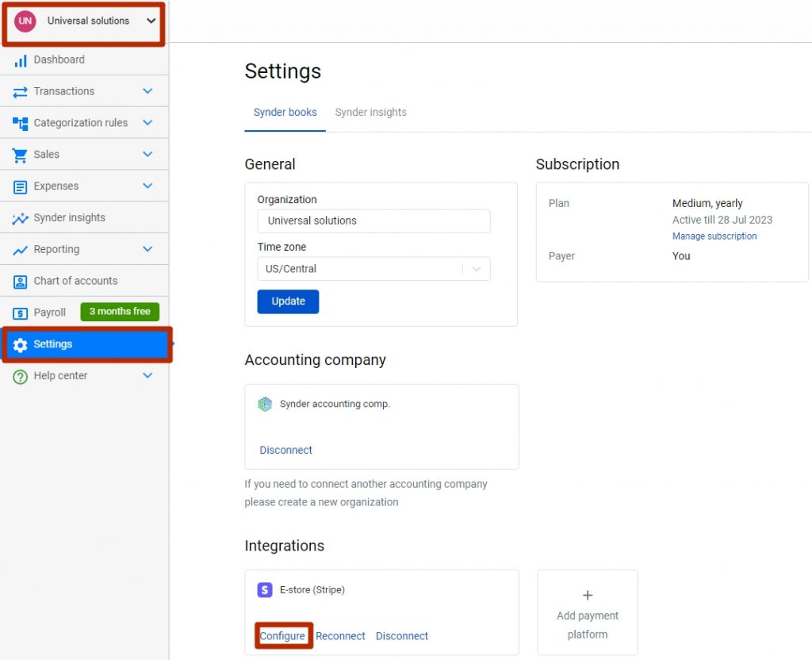The height and width of the screenshot is (660, 812).
Task: Open Help center in the sidebar
Action: (x=84, y=375)
